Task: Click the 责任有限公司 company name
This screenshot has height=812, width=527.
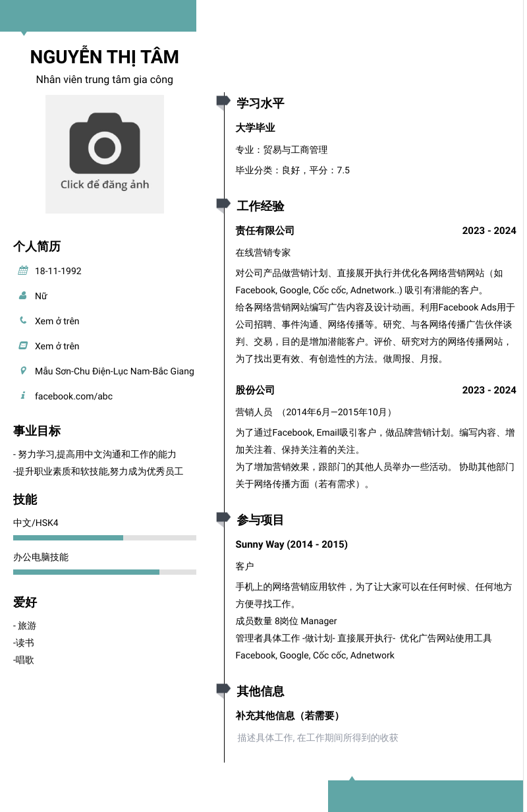Action: tap(265, 231)
